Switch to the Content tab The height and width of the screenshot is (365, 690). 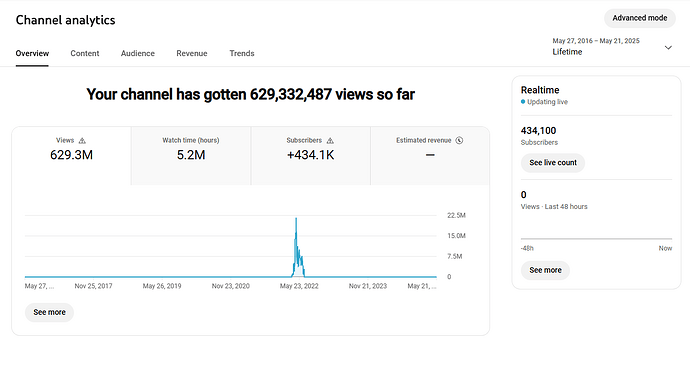85,53
